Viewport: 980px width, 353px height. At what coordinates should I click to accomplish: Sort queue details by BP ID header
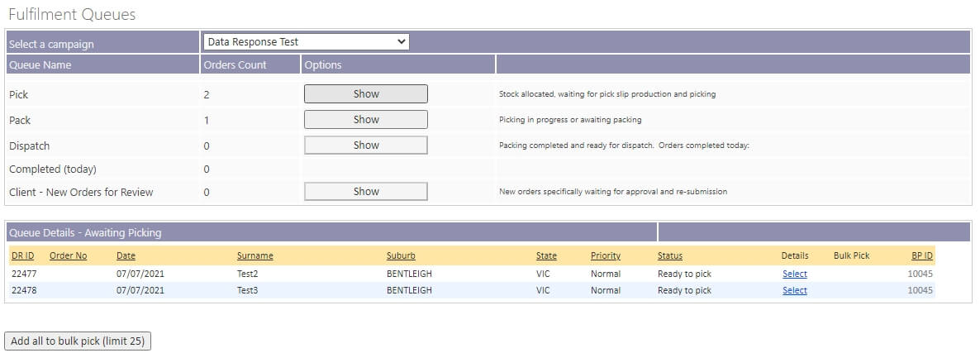[x=921, y=255]
